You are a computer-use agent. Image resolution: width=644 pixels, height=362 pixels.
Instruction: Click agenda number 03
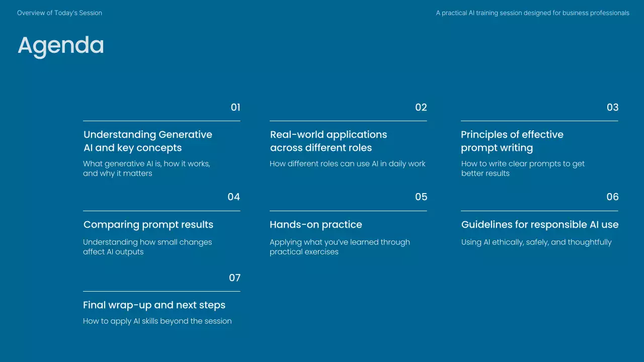click(612, 108)
